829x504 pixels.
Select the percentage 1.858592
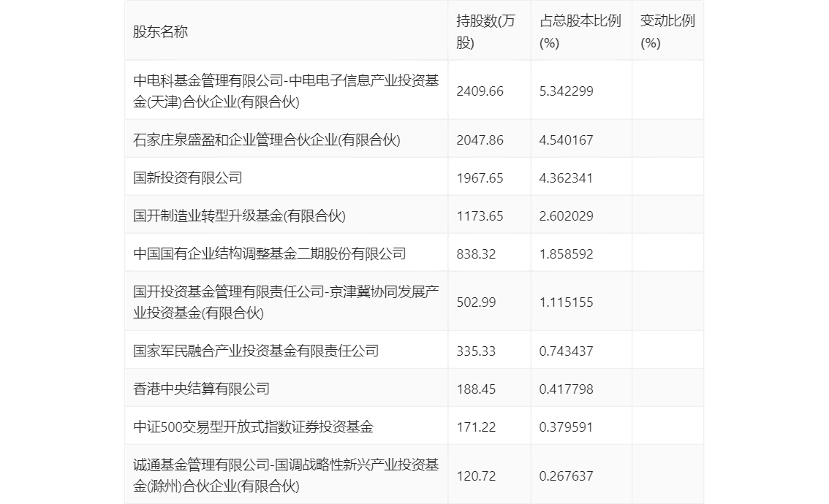[x=567, y=254]
